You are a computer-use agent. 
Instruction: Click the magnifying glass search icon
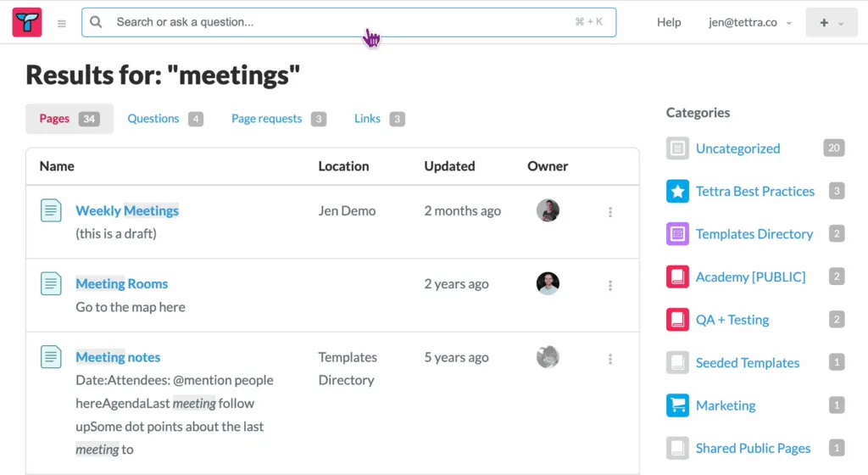pyautogui.click(x=96, y=22)
